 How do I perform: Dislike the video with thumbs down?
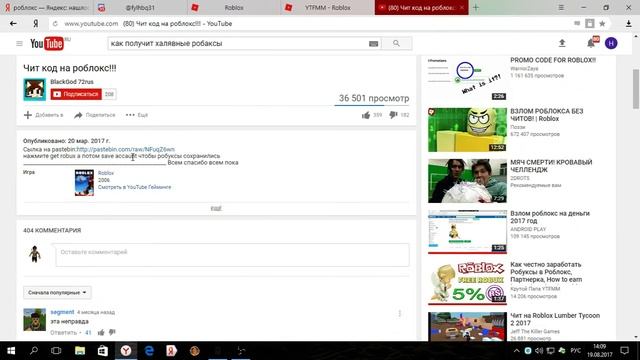(x=393, y=115)
